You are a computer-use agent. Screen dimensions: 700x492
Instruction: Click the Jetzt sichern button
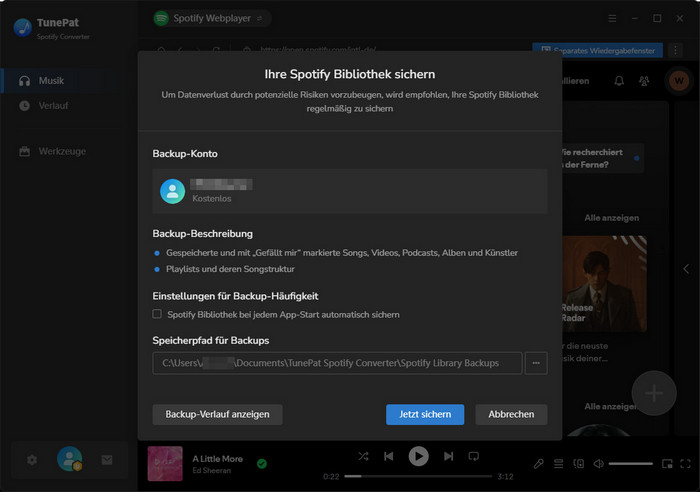[x=425, y=414]
